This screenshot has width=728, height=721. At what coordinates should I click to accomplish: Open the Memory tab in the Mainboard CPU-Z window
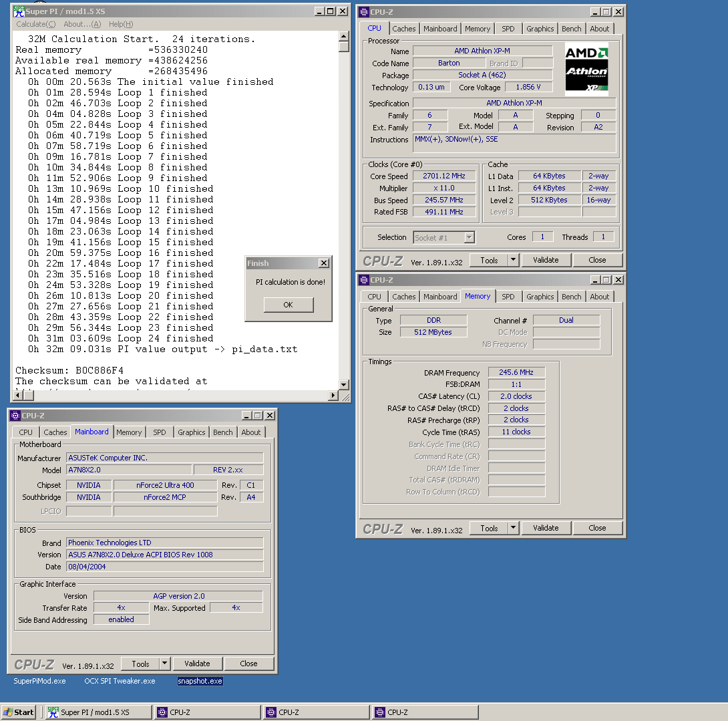tap(129, 432)
